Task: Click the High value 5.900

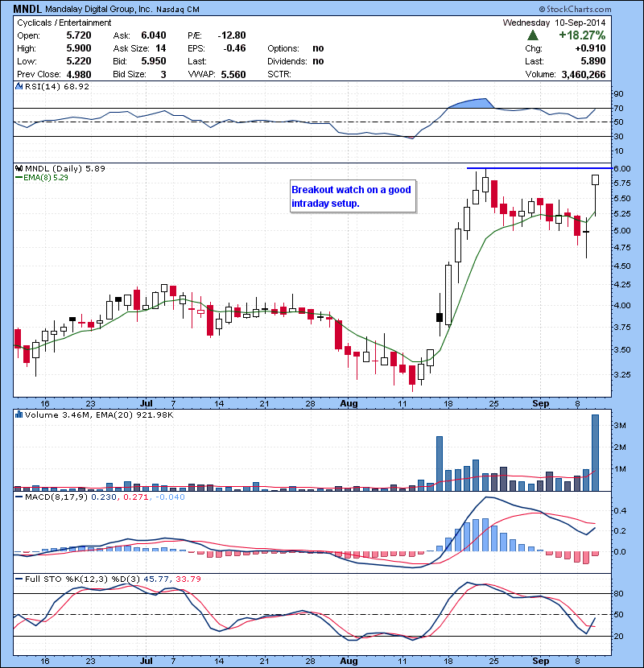Action: pyautogui.click(x=79, y=48)
